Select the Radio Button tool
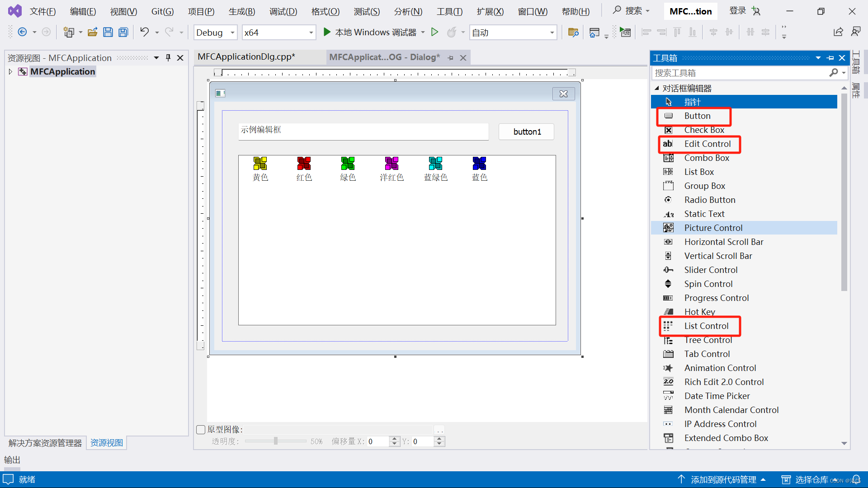868x488 pixels. 710,200
